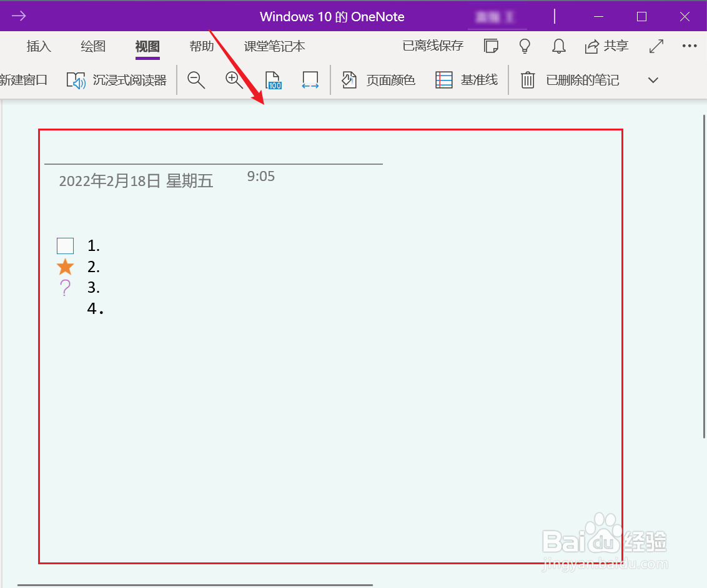Viewport: 707px width, 588px height.
Task: Set zoom to 100% page icon
Action: [273, 80]
